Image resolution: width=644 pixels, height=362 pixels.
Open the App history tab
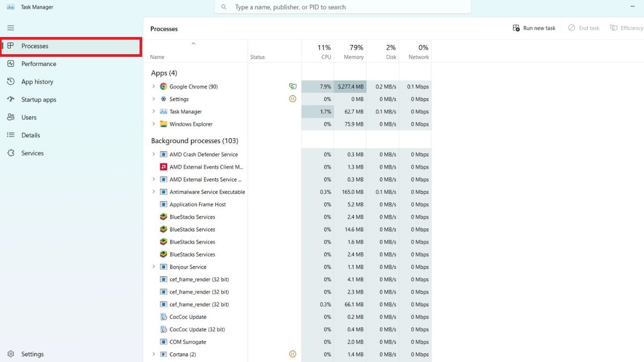(x=71, y=82)
